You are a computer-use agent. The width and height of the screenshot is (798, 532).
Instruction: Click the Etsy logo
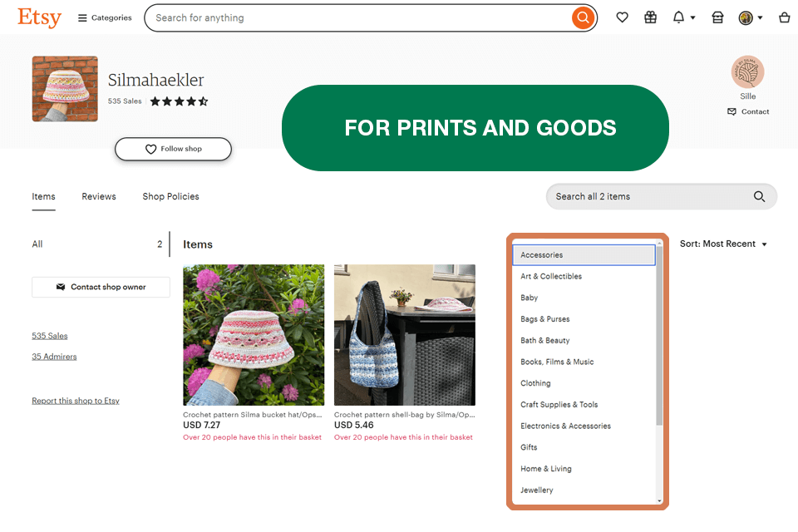[x=39, y=17]
